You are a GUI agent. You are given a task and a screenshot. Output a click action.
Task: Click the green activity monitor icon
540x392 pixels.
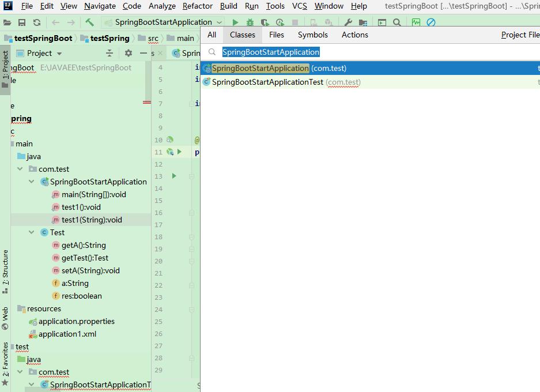416,22
